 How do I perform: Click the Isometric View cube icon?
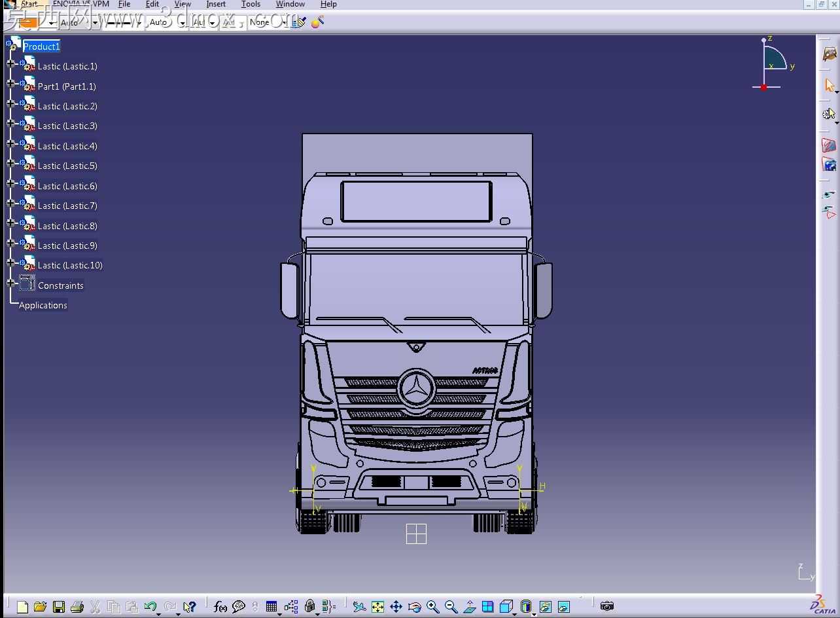[x=506, y=607]
